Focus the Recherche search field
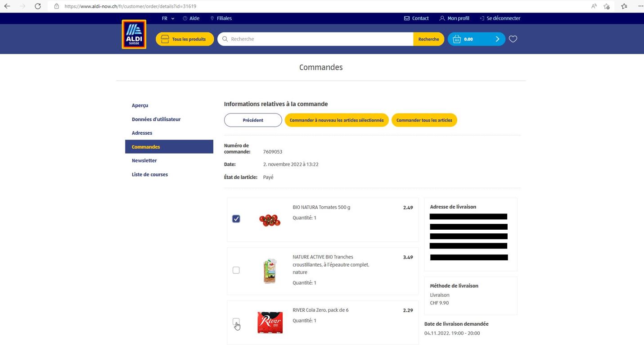This screenshot has width=644, height=345. pos(315,39)
